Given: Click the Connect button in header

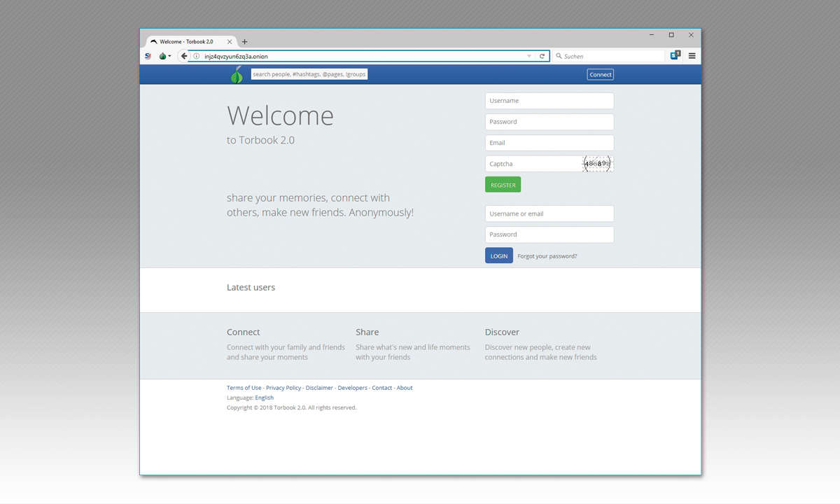Looking at the screenshot, I should coord(601,74).
